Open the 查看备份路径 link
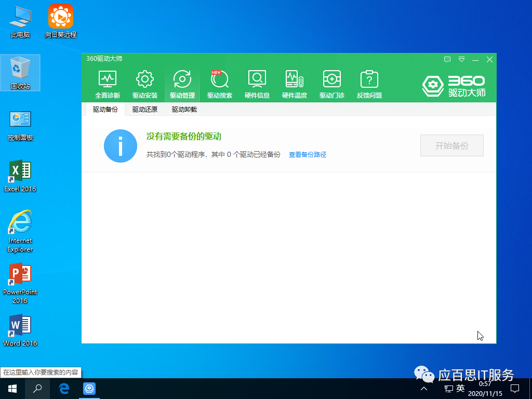Screen dimensions: 532x399 tap(308, 155)
